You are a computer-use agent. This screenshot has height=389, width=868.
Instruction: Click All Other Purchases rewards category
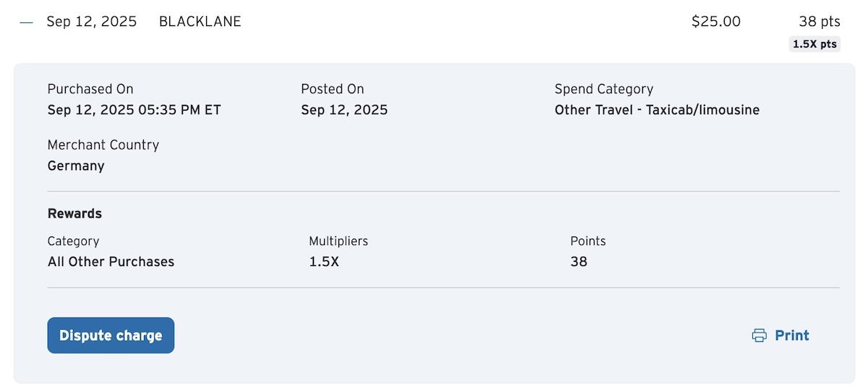click(111, 262)
